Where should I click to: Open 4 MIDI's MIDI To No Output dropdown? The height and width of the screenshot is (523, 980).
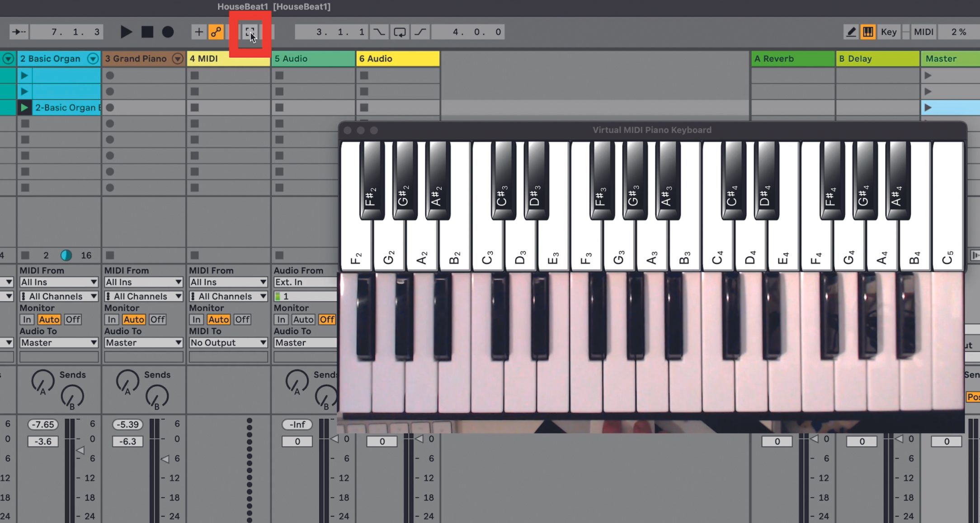228,342
